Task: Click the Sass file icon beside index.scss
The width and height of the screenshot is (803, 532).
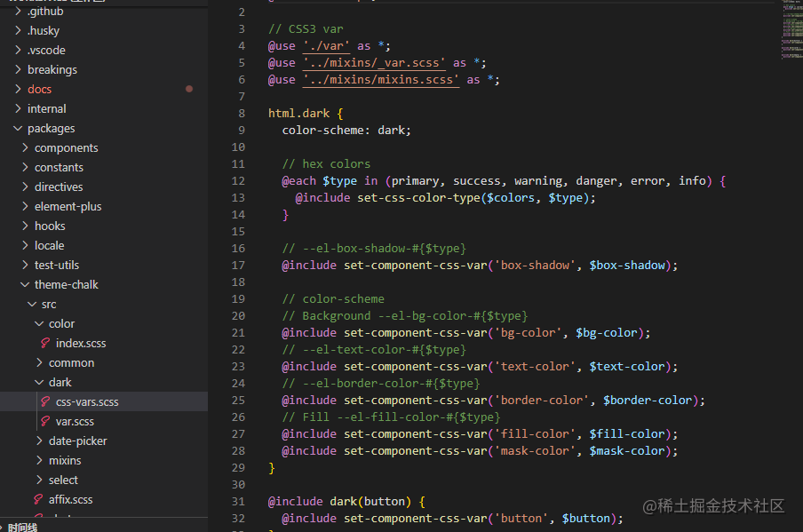Action: pos(45,343)
